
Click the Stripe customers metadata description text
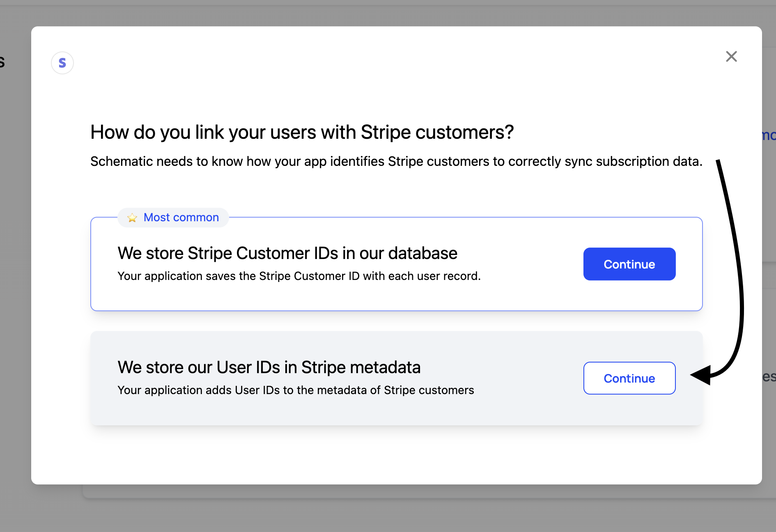[296, 390]
